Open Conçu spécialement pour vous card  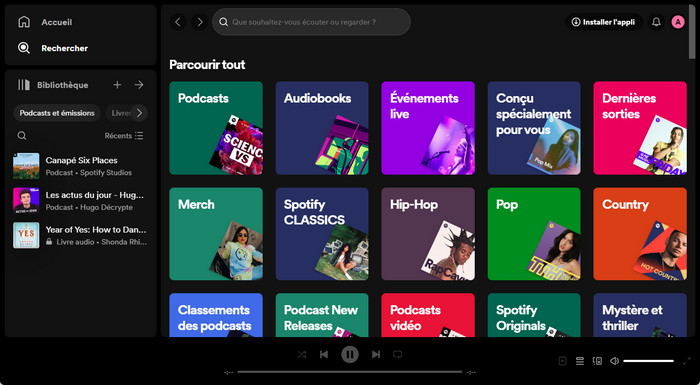point(534,128)
